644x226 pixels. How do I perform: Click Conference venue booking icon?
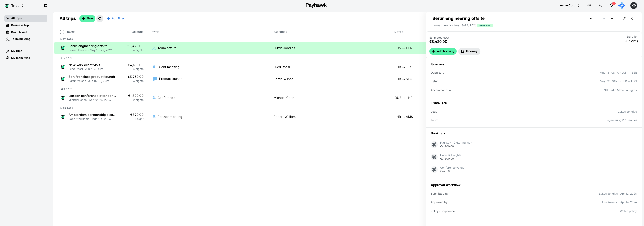[x=434, y=169]
